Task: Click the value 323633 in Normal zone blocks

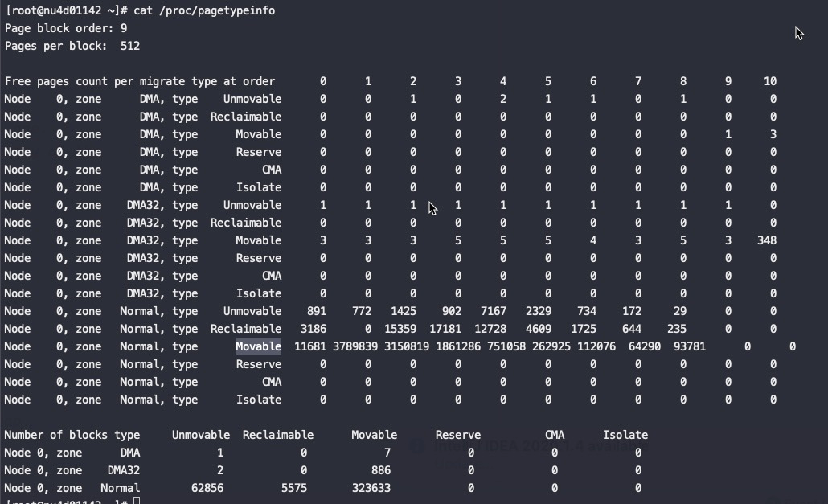Action: (x=371, y=488)
